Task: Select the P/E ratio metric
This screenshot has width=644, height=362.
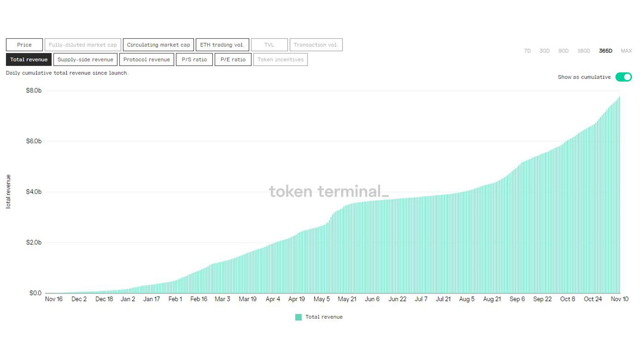Action: pyautogui.click(x=233, y=60)
